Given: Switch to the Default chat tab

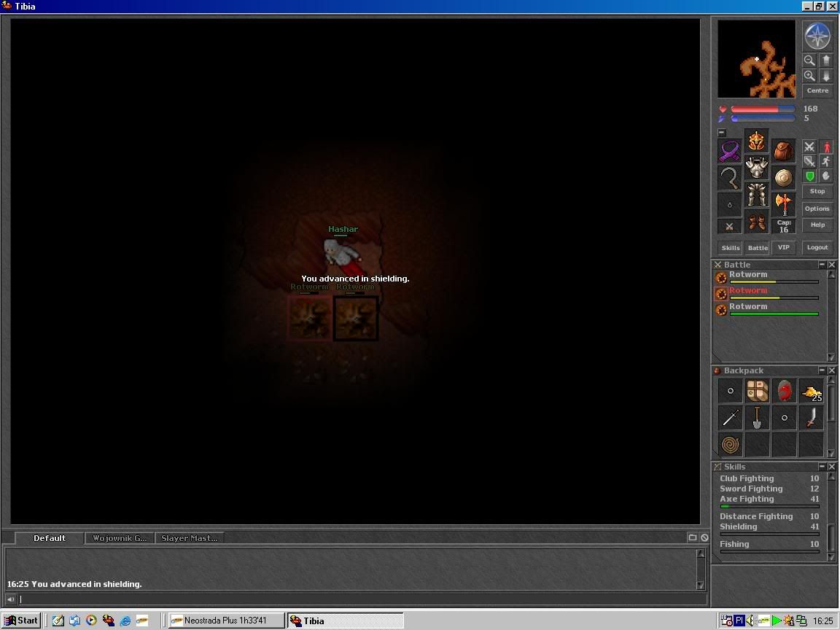Looking at the screenshot, I should point(50,538).
